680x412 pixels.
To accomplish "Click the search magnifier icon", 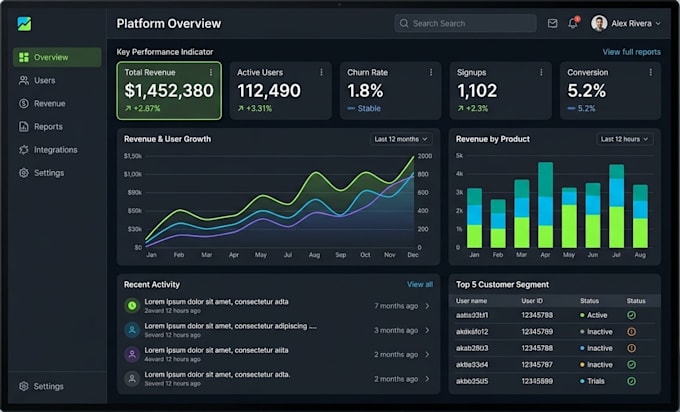I will pos(404,23).
